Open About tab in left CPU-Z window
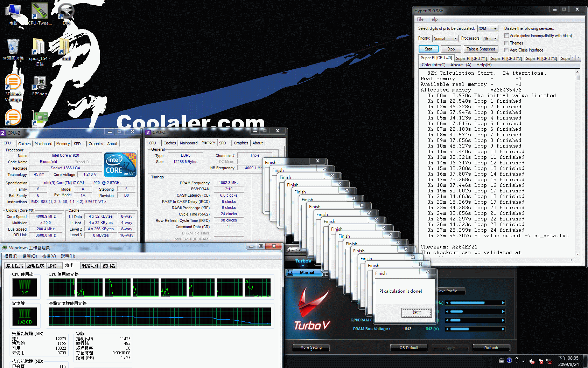Screen dimensions: 588x368 (112, 144)
